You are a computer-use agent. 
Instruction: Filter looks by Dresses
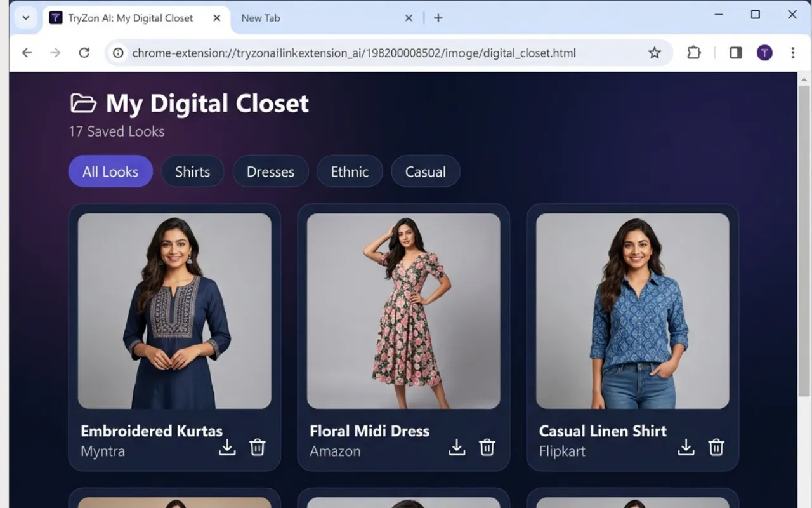tap(271, 171)
